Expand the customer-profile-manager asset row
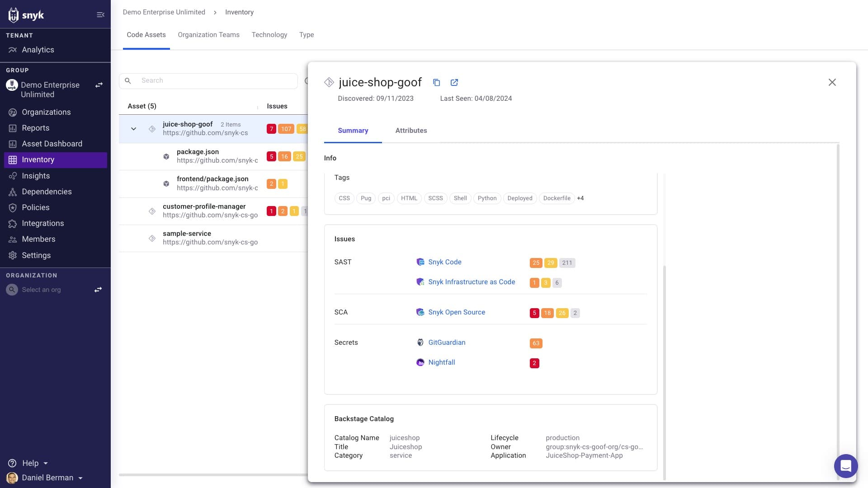 (x=133, y=211)
